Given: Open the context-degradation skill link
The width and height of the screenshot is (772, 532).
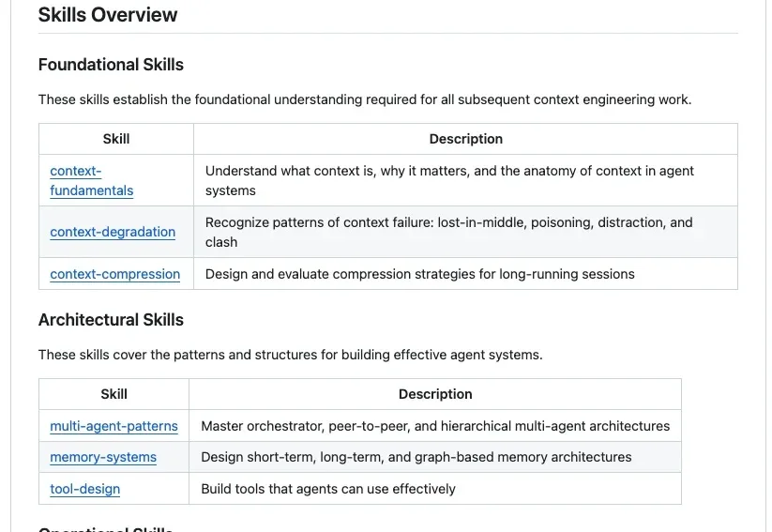Looking at the screenshot, I should (113, 232).
